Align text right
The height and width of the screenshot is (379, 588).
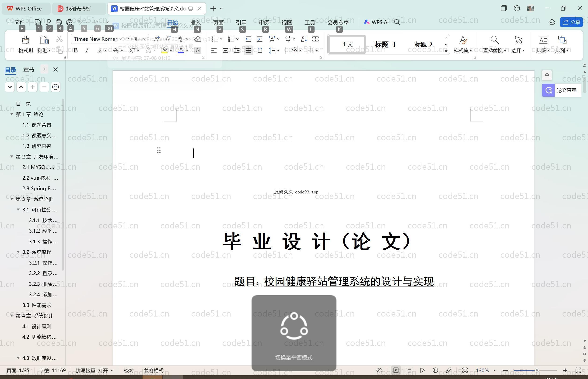[x=237, y=50]
